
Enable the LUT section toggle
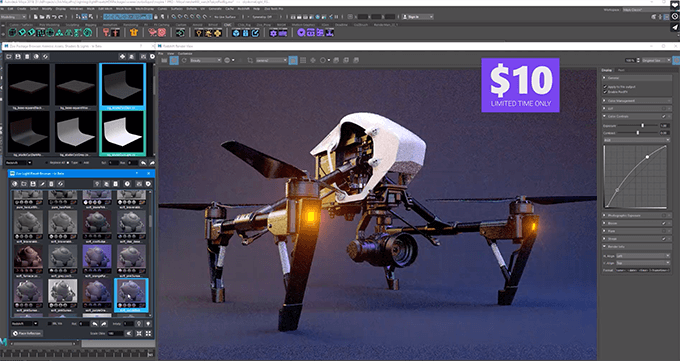point(664,108)
